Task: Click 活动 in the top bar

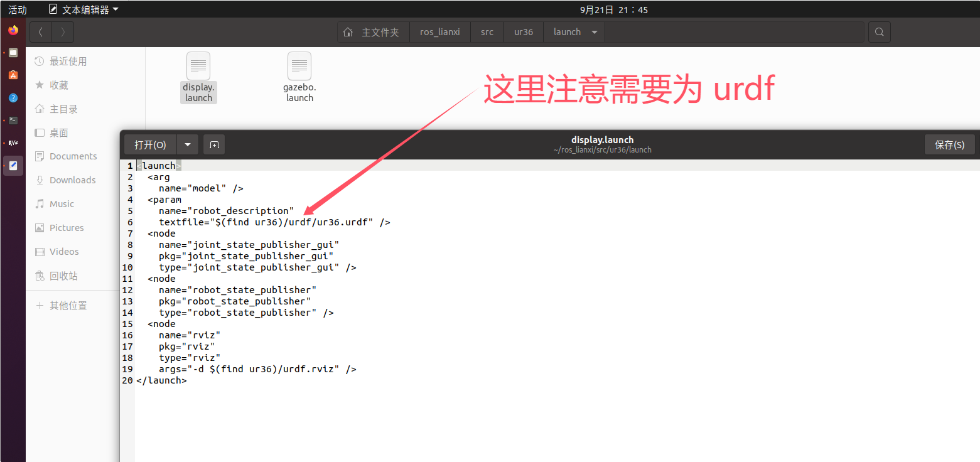Action: [x=17, y=9]
